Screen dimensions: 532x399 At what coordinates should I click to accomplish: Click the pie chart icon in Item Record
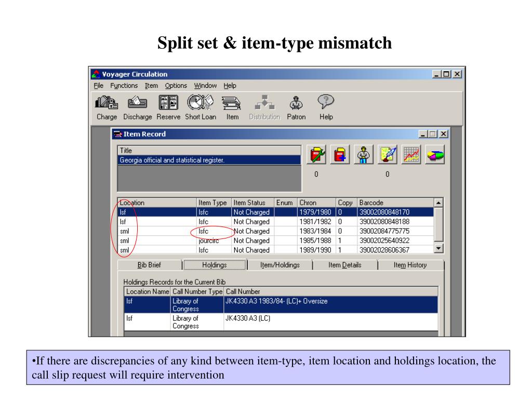click(434, 154)
